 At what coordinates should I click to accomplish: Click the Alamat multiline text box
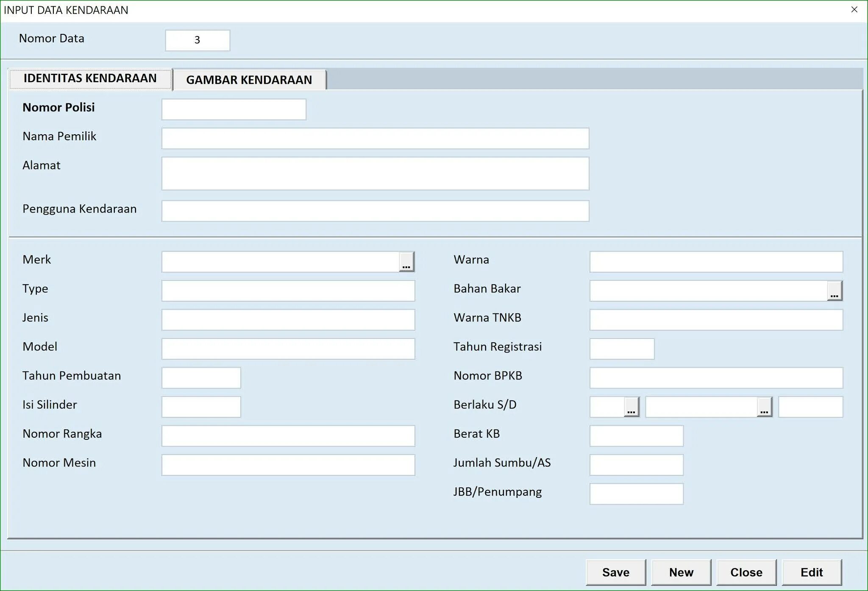(x=375, y=174)
